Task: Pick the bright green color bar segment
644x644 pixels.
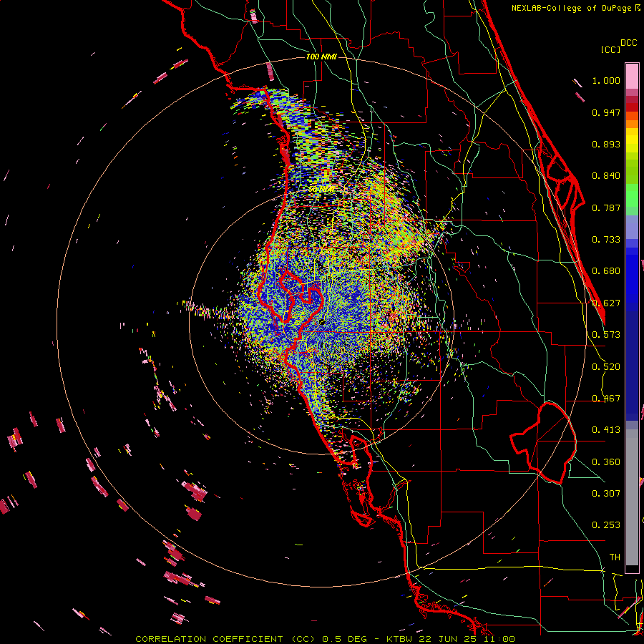Action: (x=632, y=195)
